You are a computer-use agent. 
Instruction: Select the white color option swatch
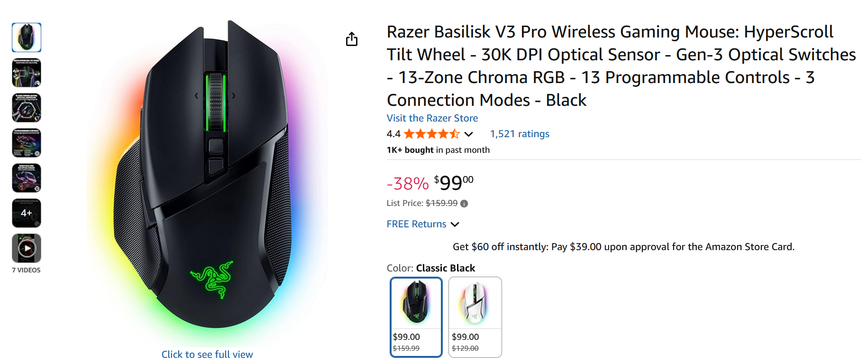pos(475,317)
